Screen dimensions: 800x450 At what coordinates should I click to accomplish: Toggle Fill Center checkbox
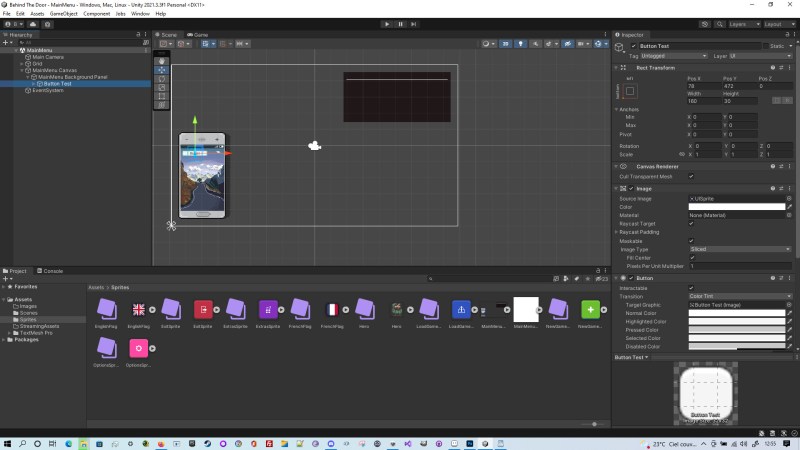[691, 258]
